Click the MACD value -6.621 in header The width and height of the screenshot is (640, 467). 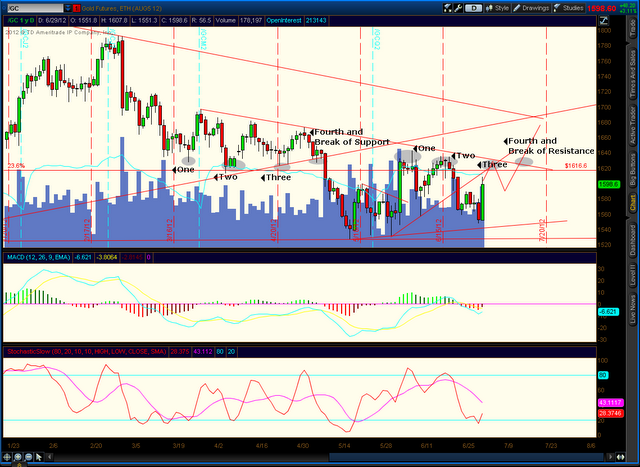(x=83, y=258)
